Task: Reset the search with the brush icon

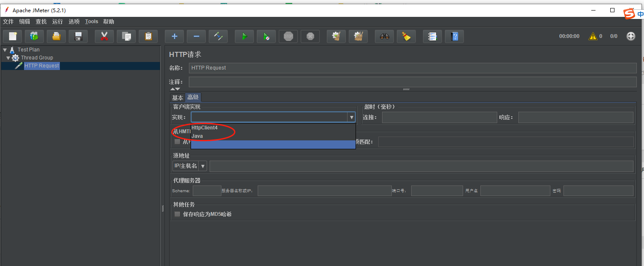Action: coord(406,36)
